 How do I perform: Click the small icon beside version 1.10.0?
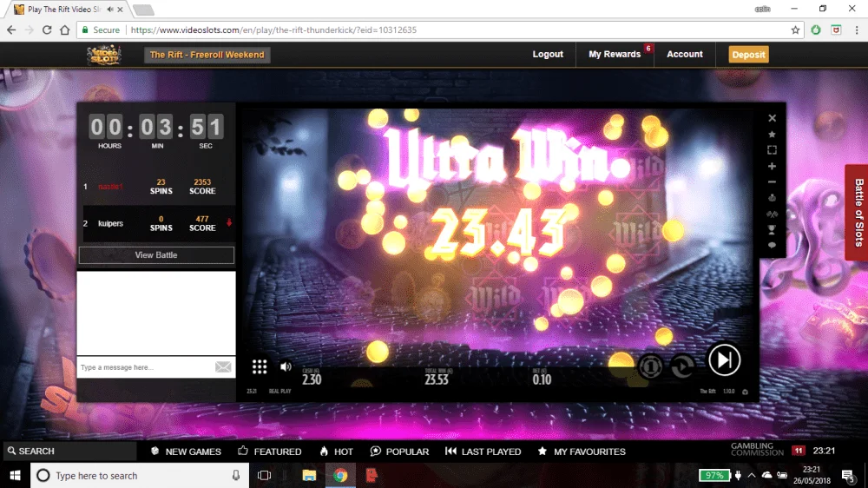coord(745,392)
